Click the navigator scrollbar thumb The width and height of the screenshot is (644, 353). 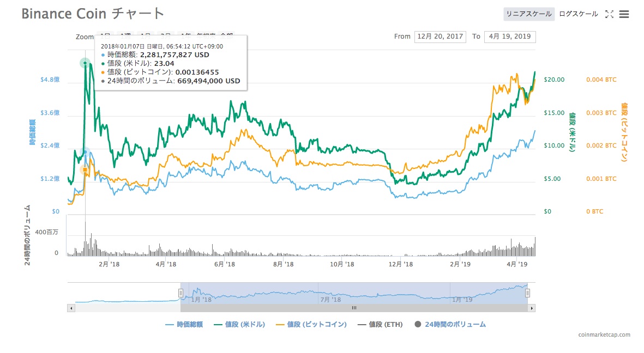click(354, 308)
